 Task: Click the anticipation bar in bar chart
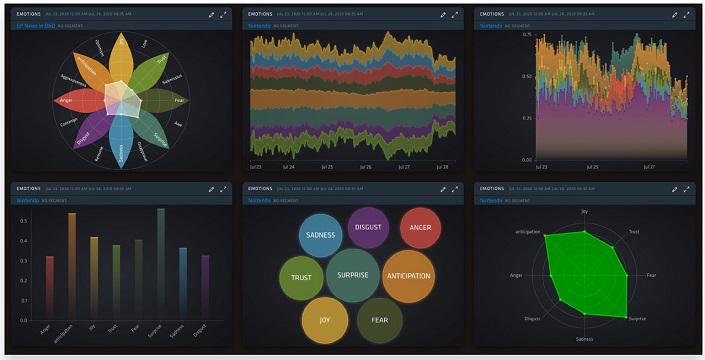(x=72, y=266)
